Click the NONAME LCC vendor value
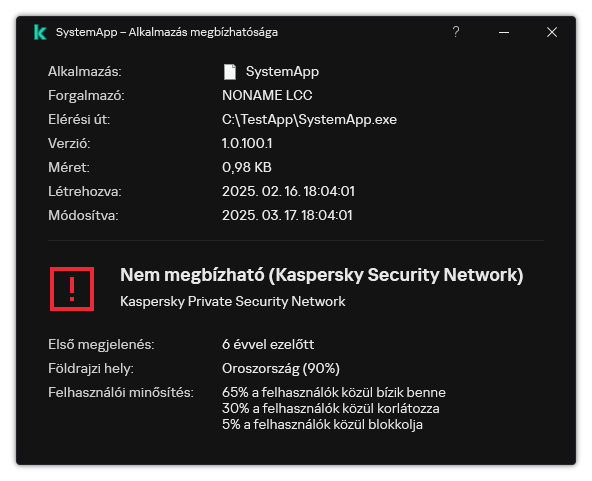 click(267, 96)
